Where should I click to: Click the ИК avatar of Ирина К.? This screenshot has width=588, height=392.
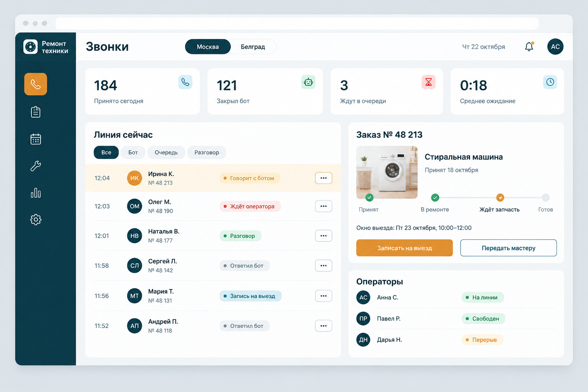(x=134, y=178)
